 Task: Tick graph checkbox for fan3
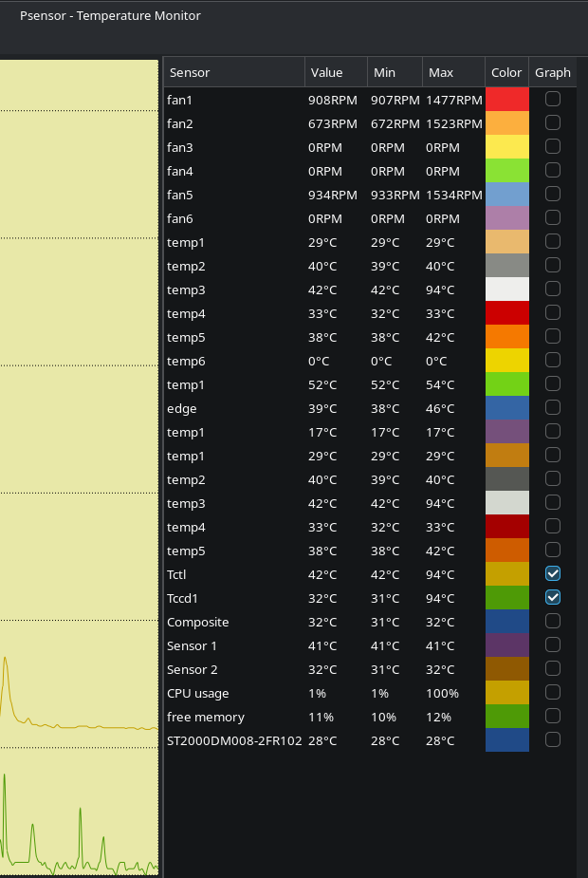click(552, 146)
